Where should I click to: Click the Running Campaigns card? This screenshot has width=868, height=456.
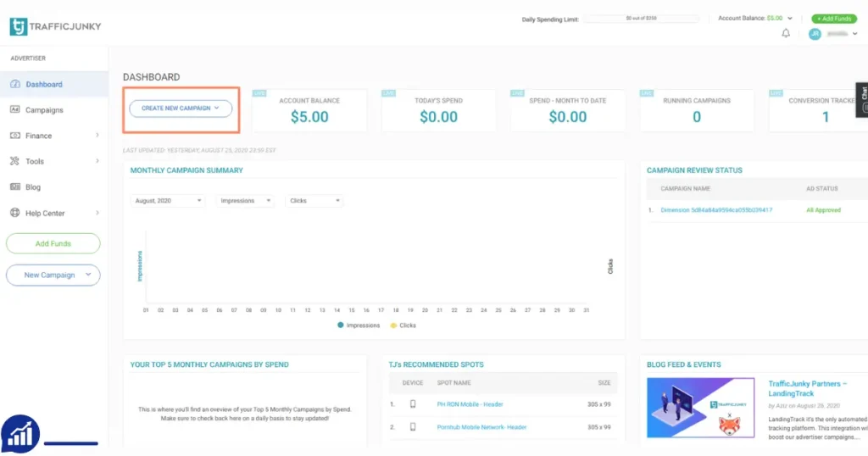pos(697,110)
